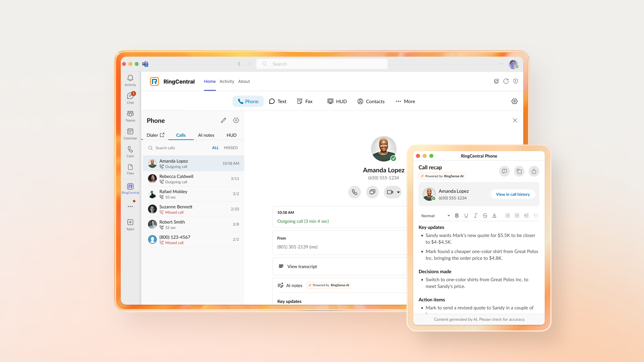This screenshot has width=644, height=362.
Task: Open chat message icon under Amanda Lopez
Action: [x=372, y=192]
